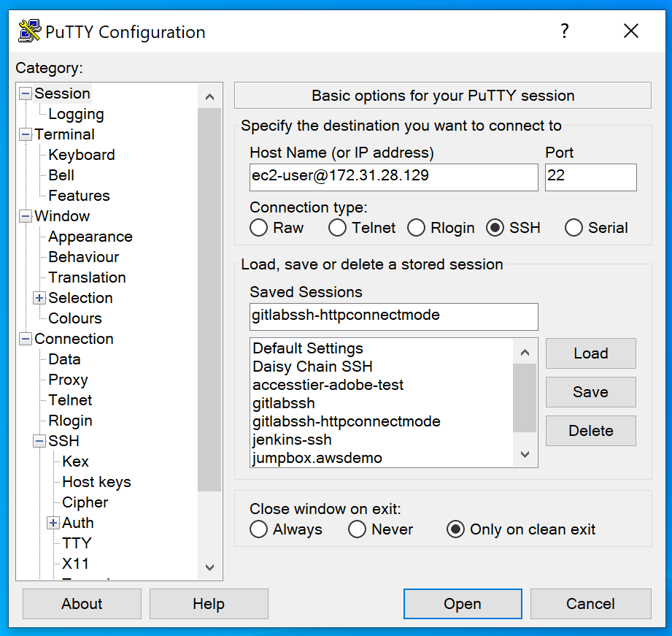Open the Window category
Image resolution: width=672 pixels, height=636 pixels.
pos(62,216)
